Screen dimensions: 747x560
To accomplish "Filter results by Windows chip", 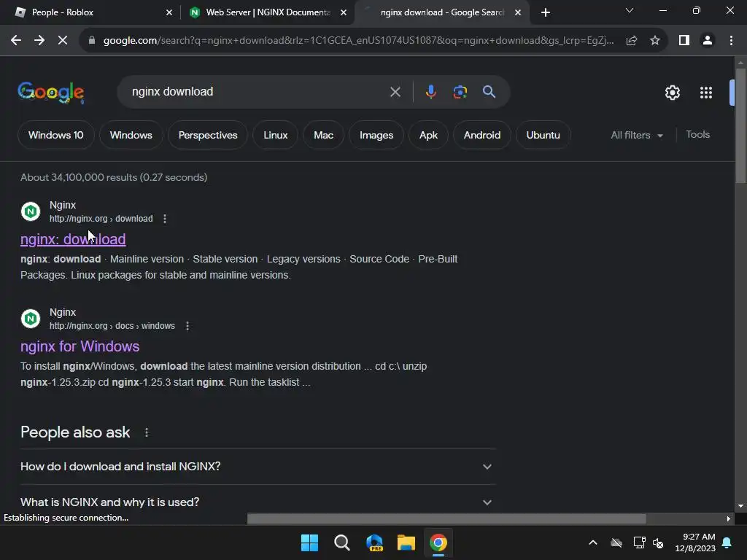I will 131,135.
